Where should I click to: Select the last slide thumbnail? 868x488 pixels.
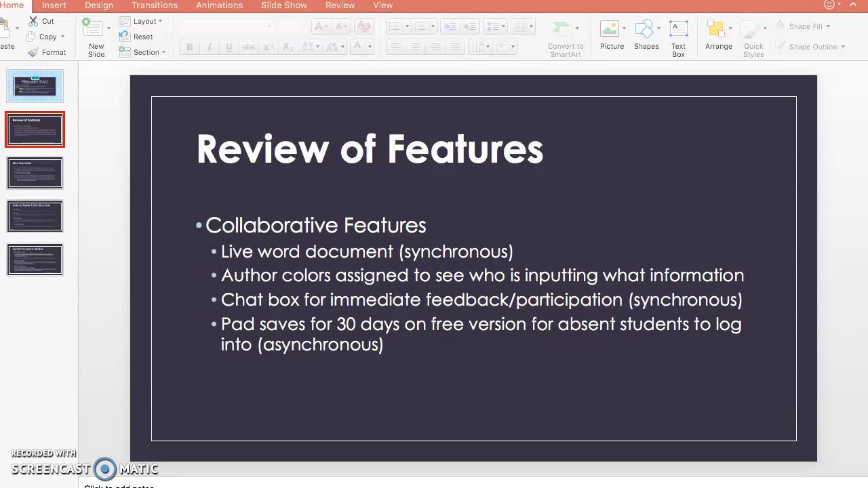35,260
